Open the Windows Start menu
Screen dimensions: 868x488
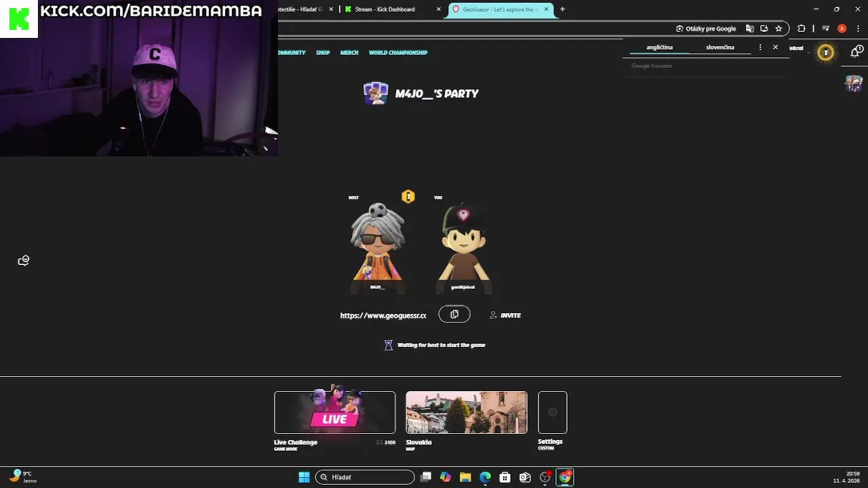tap(304, 477)
